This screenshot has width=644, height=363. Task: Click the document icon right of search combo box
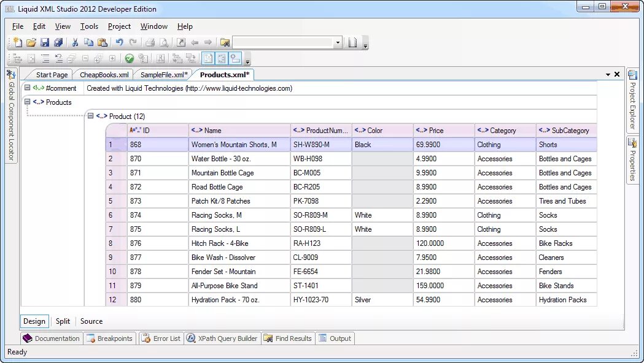coord(352,42)
